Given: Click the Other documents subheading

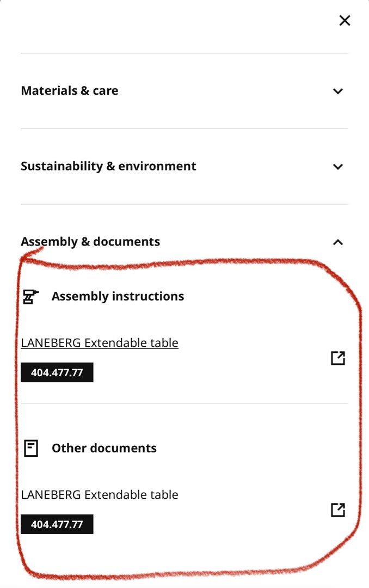Looking at the screenshot, I should pyautogui.click(x=104, y=449).
